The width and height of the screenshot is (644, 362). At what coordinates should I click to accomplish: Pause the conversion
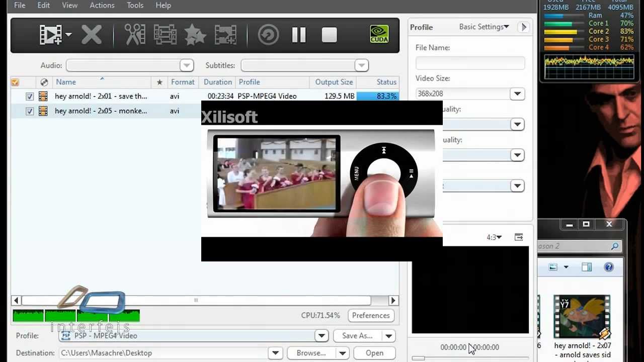pos(299,35)
